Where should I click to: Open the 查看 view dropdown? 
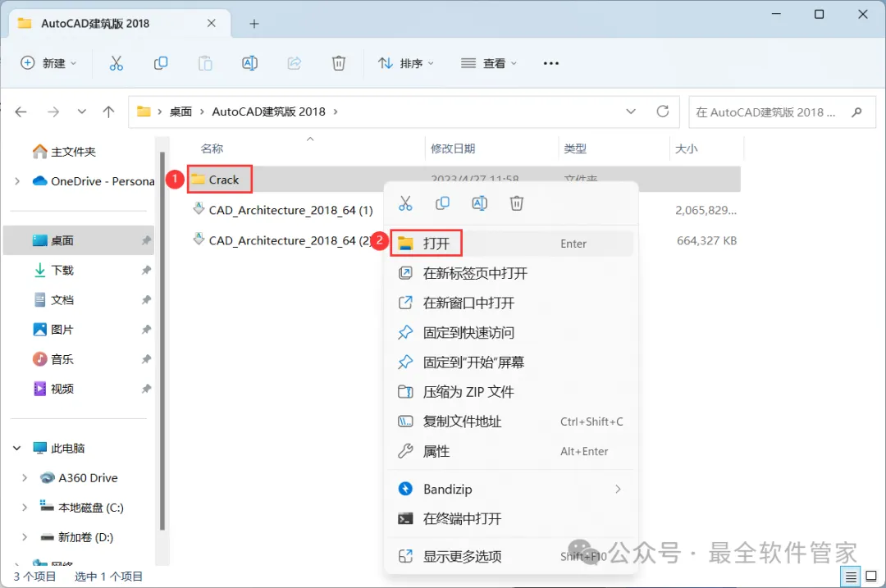tap(489, 63)
